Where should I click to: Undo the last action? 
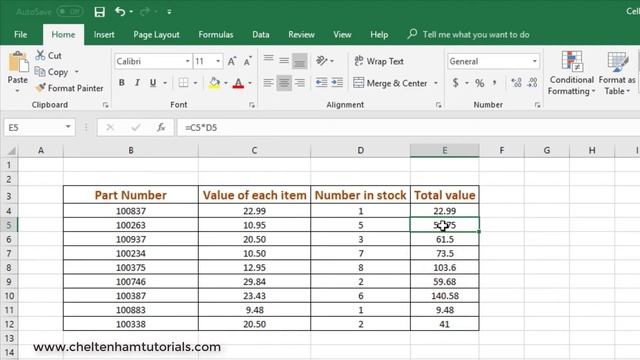click(x=120, y=11)
